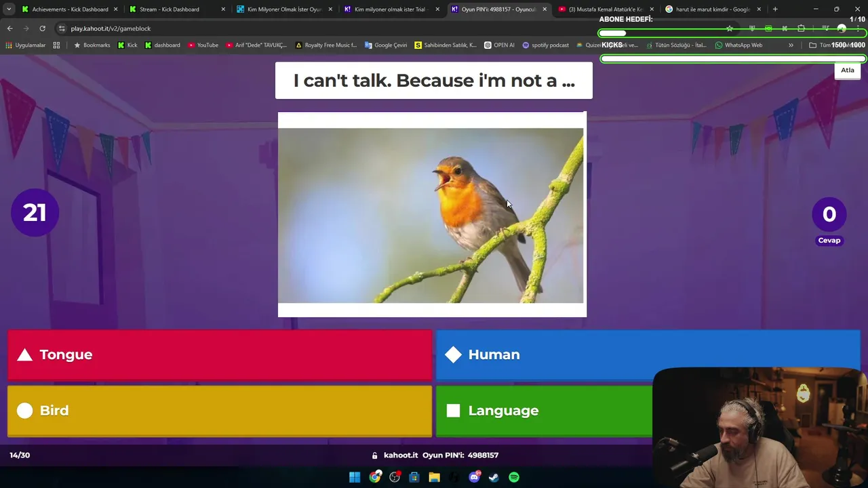Open the Bookmarks star folder

(x=92, y=45)
